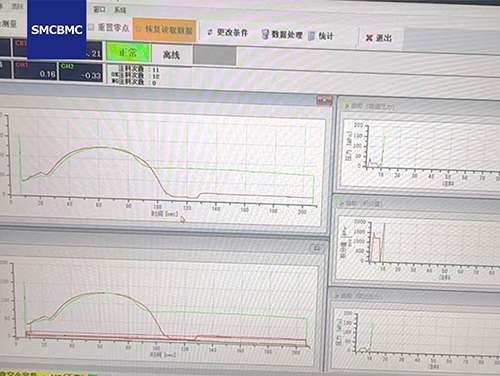The height and width of the screenshot is (376, 500).
Task: Open the 系统 menu
Action: (120, 10)
